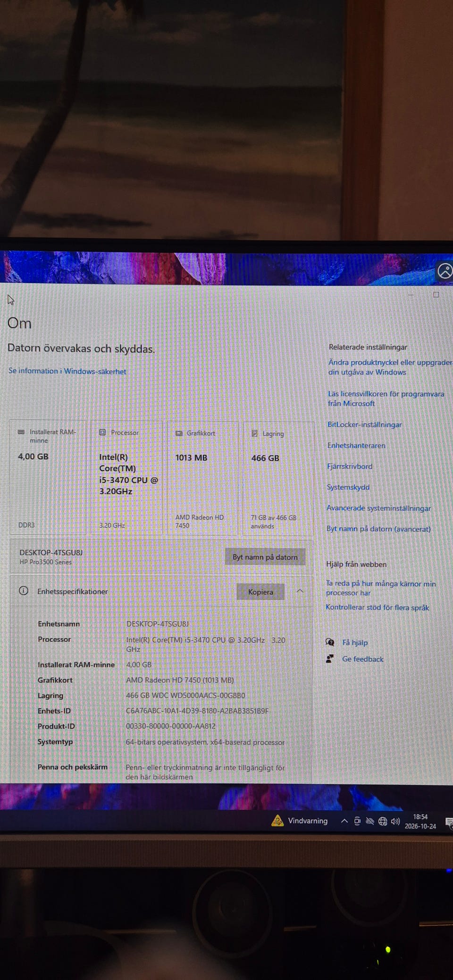This screenshot has width=453, height=980.
Task: Collapse the Enhetsspecifikationer section chevron
Action: pos(300,591)
